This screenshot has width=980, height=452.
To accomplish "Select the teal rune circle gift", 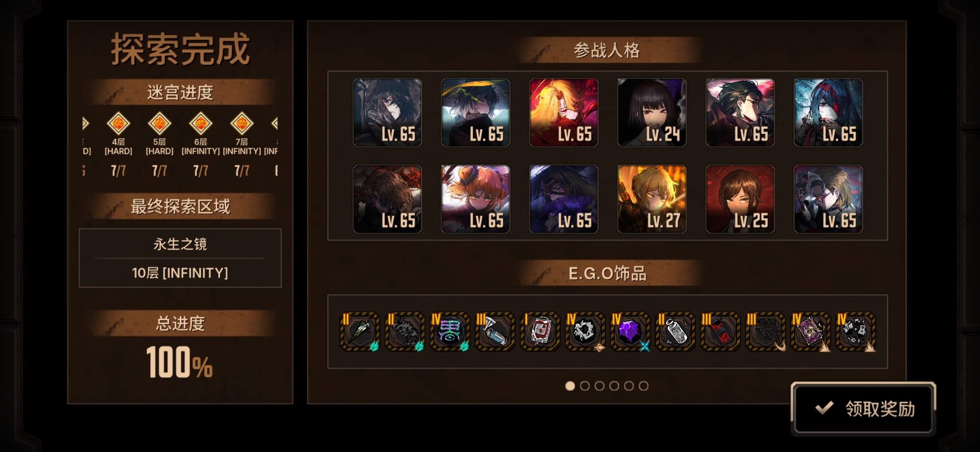I will [449, 331].
